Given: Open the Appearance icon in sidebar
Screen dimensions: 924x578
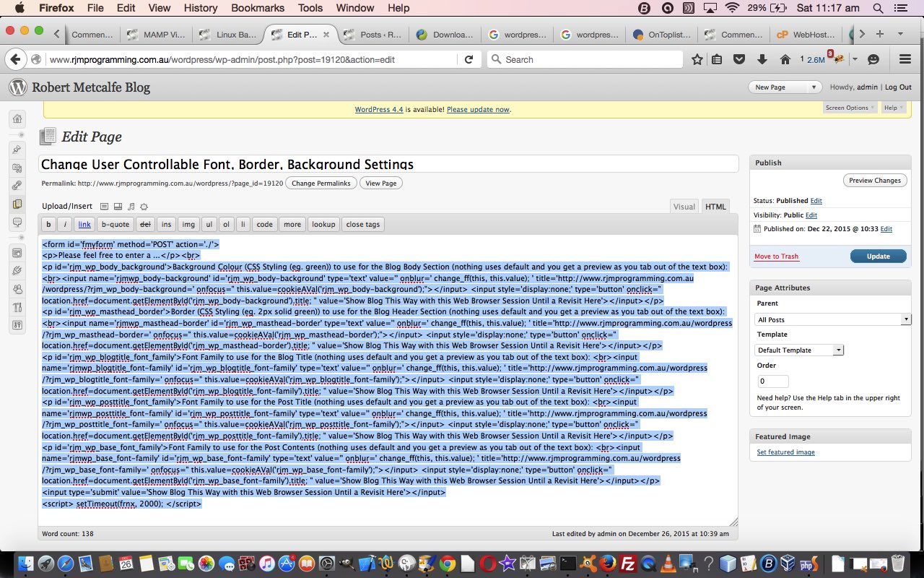Looking at the screenshot, I should point(17,253).
